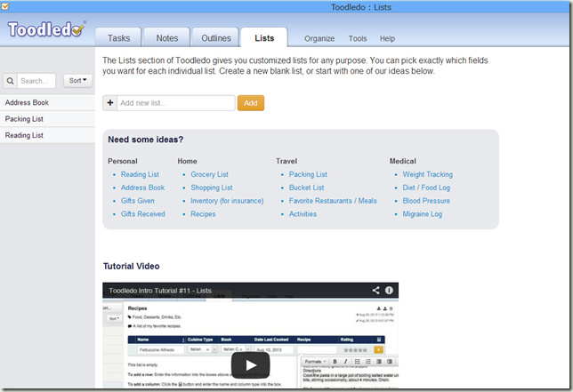This screenshot has height=392, width=573.
Task: Click the Bucket List link
Action: click(x=307, y=188)
